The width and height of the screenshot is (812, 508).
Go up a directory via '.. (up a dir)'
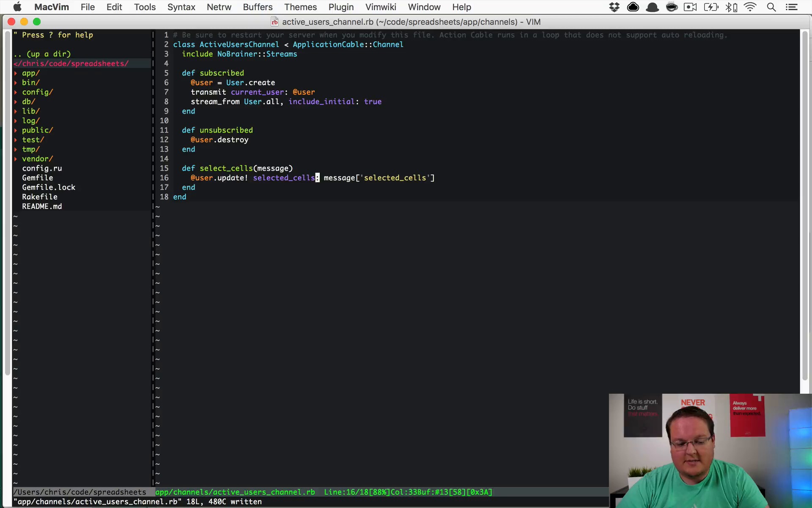[42, 54]
